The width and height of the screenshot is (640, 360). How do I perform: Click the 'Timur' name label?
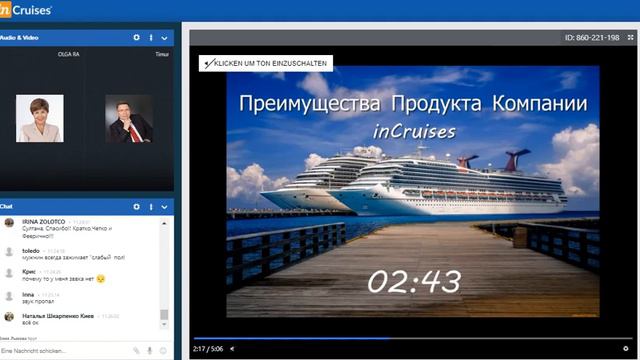pos(162,54)
